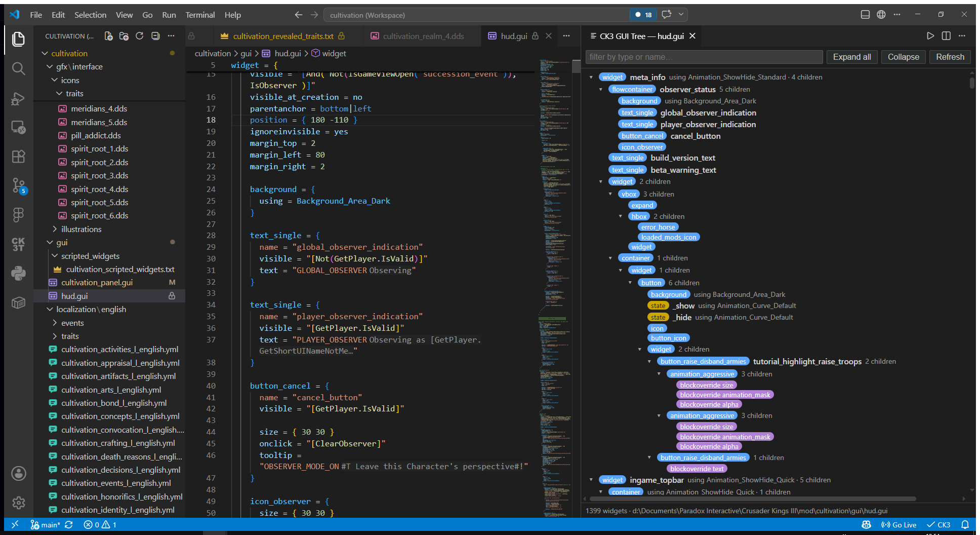Open cultivation_scripted_widgets.txt file
This screenshot has width=980, height=535.
coord(120,269)
